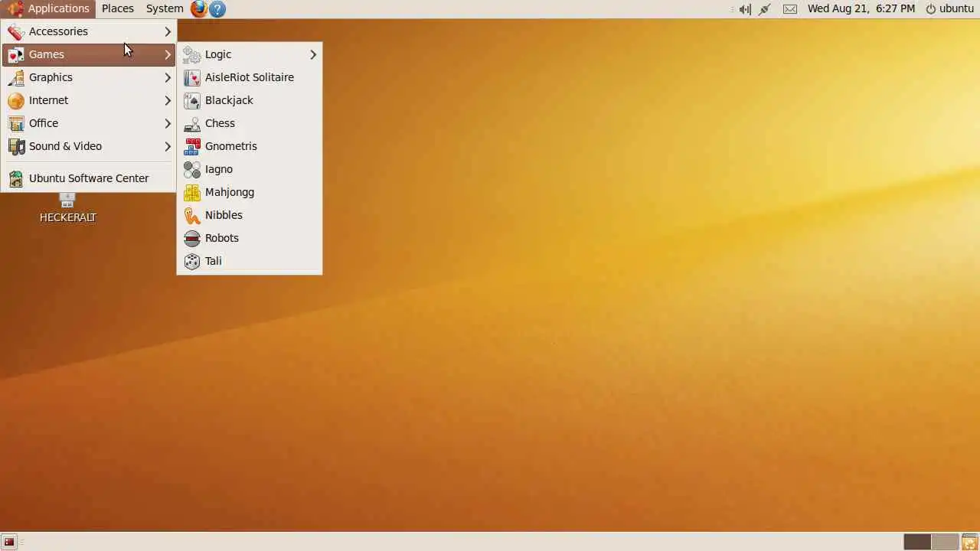This screenshot has height=551, width=980.
Task: Switch to the first workspace
Action: click(x=917, y=542)
